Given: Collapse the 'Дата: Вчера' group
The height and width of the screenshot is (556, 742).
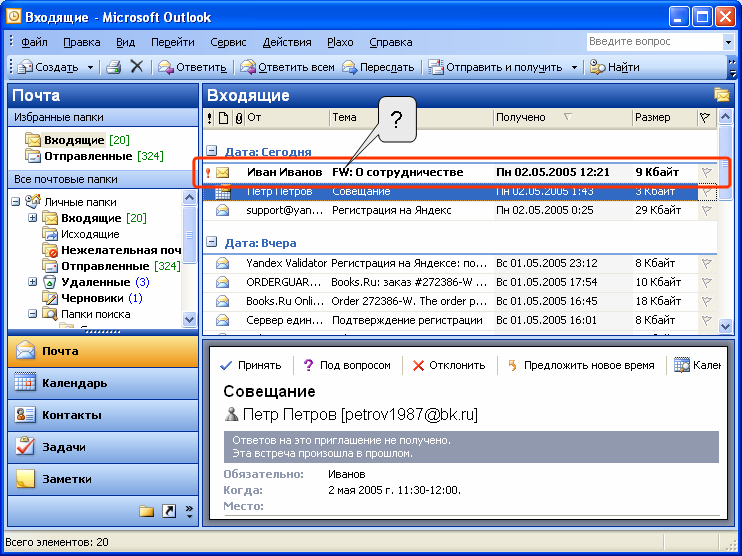Looking at the screenshot, I should click(212, 242).
